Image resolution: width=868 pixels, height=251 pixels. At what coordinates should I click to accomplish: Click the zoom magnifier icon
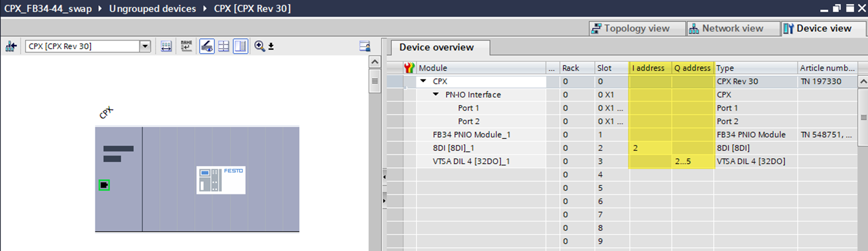pos(259,46)
